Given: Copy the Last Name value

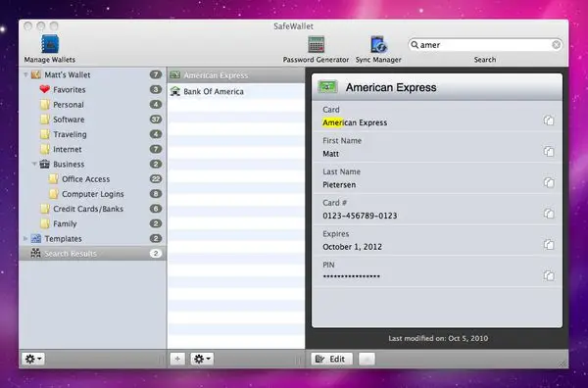Looking at the screenshot, I should tap(549, 182).
